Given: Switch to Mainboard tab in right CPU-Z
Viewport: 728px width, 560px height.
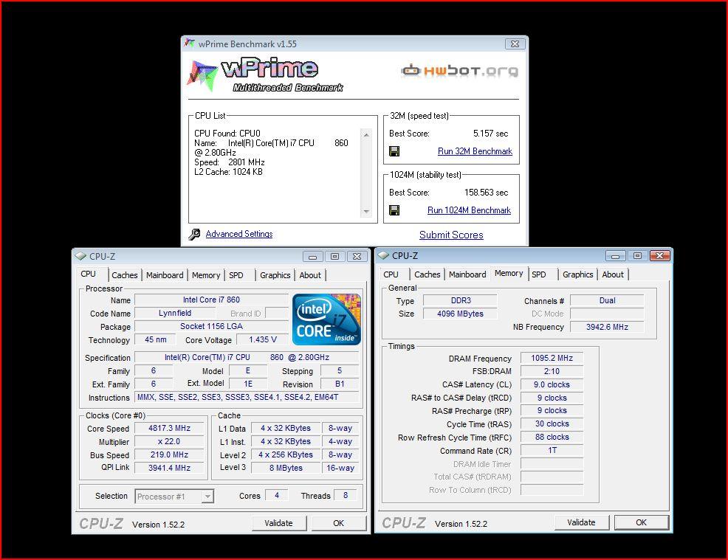Looking at the screenshot, I should pyautogui.click(x=467, y=274).
